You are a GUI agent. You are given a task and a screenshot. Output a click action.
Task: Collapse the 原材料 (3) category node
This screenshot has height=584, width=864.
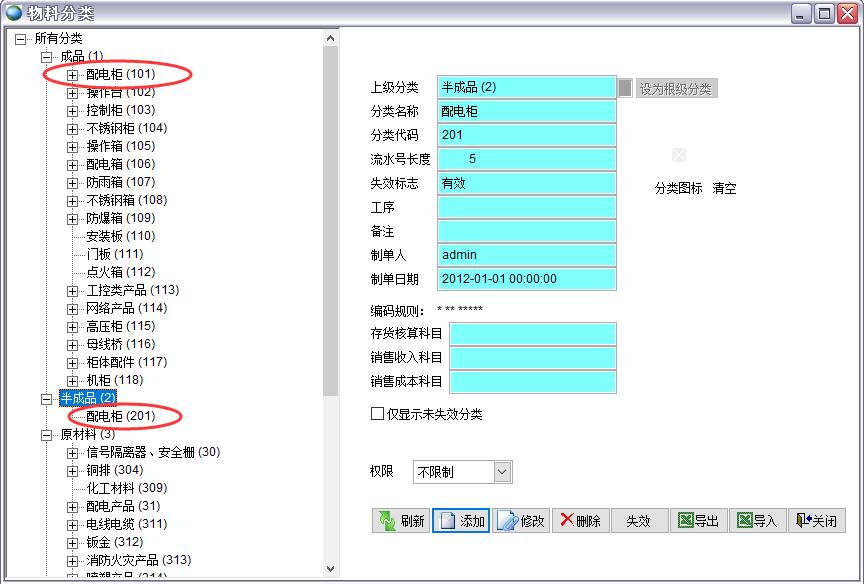coord(46,435)
